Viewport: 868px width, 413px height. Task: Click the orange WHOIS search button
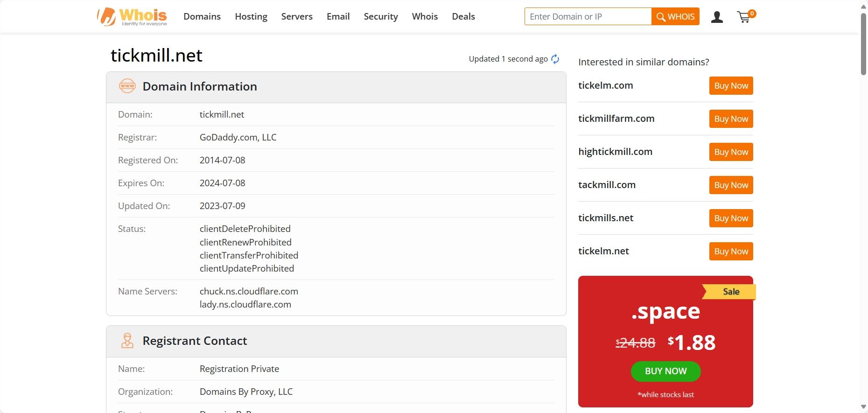(x=675, y=16)
